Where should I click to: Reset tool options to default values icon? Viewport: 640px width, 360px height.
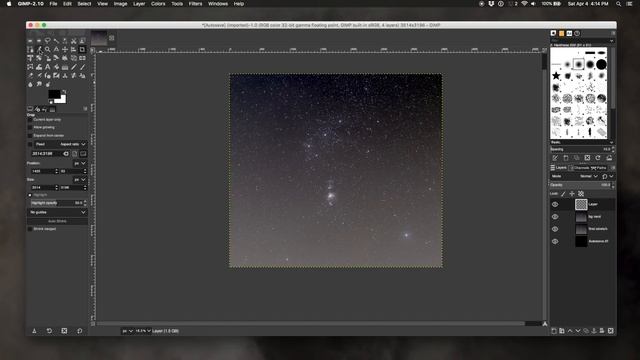[80, 331]
